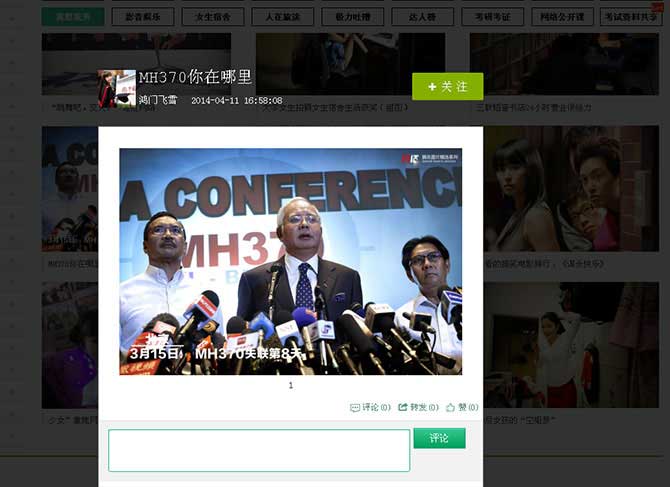Select the page number 1 below photo
670x487 pixels.
(x=291, y=385)
